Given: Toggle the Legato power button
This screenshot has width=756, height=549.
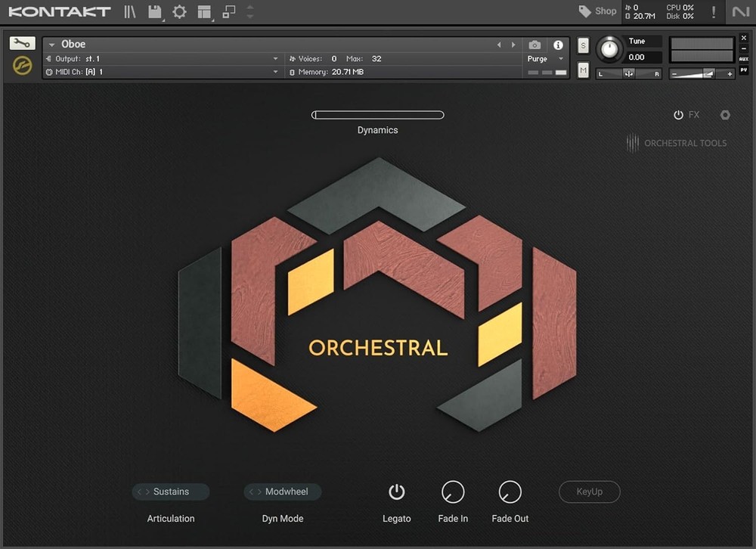Looking at the screenshot, I should [x=397, y=492].
